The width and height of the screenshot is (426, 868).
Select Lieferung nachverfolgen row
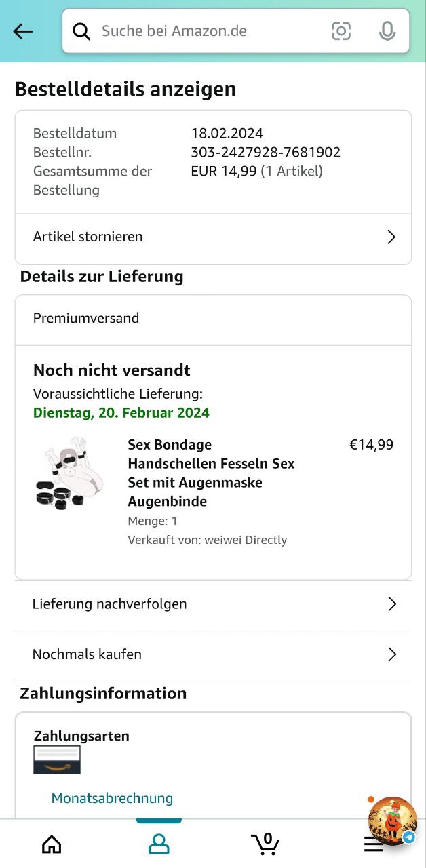pyautogui.click(x=110, y=604)
